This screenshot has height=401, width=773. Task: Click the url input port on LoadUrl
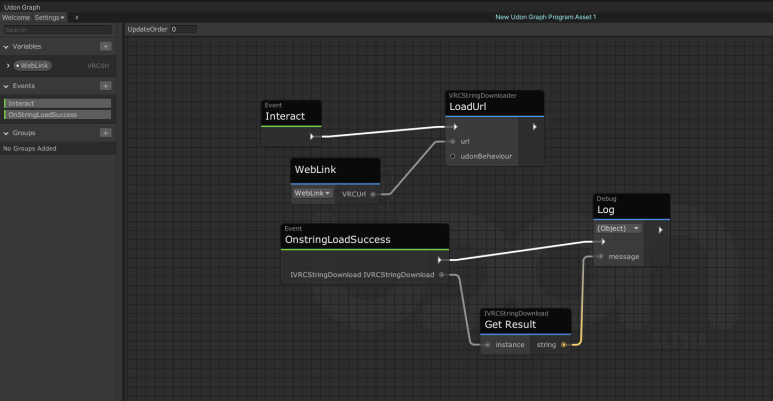pos(453,142)
